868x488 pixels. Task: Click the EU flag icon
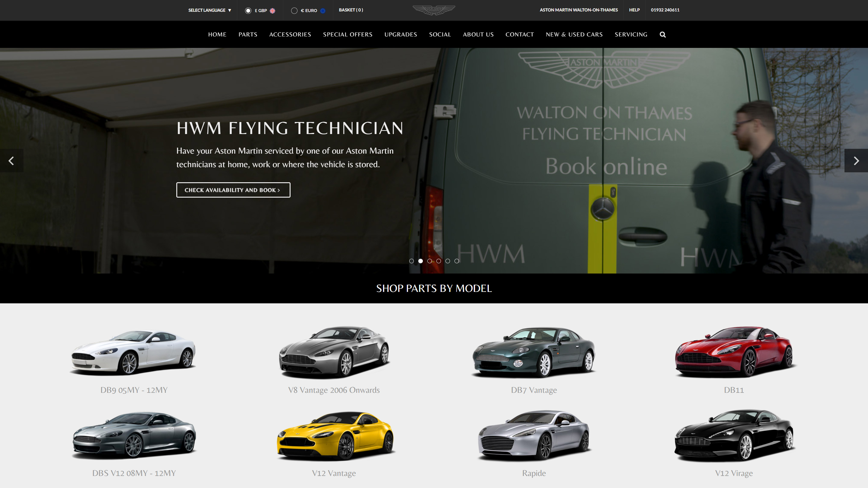click(322, 11)
